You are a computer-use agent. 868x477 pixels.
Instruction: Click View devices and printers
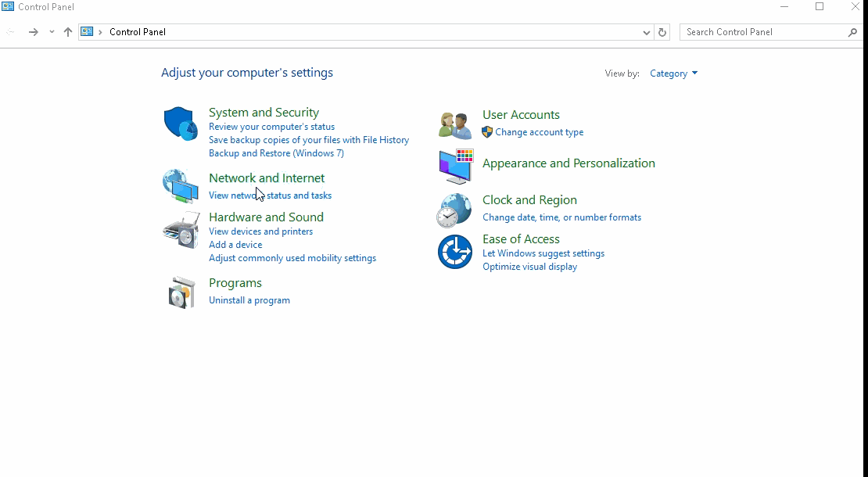click(260, 231)
